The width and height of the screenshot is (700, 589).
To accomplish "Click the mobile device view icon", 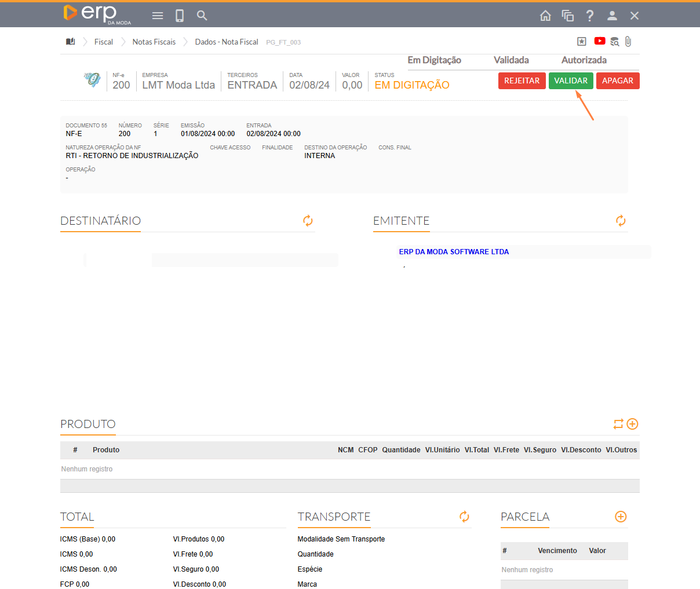I will [180, 16].
